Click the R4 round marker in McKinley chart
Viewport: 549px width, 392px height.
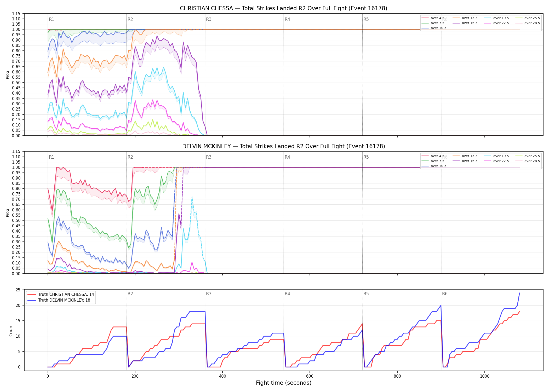[x=287, y=157]
